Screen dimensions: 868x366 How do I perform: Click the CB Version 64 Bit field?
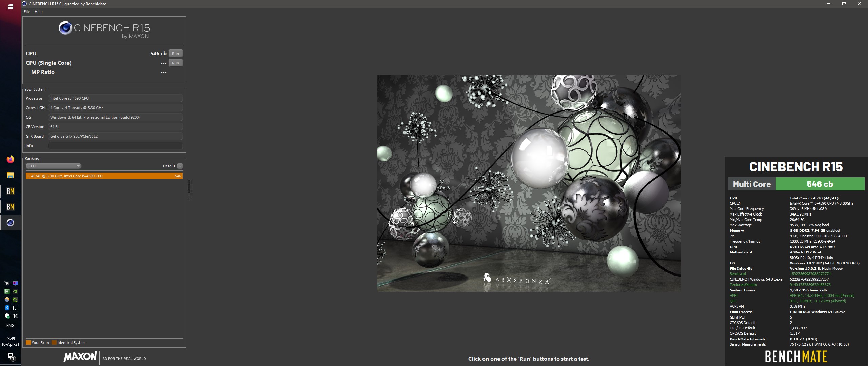116,127
